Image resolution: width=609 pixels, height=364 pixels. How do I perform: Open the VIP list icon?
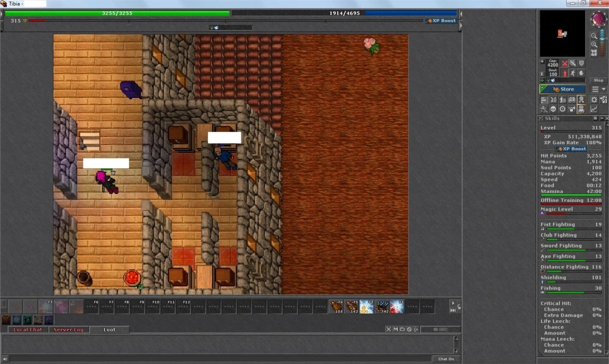pyautogui.click(x=562, y=100)
